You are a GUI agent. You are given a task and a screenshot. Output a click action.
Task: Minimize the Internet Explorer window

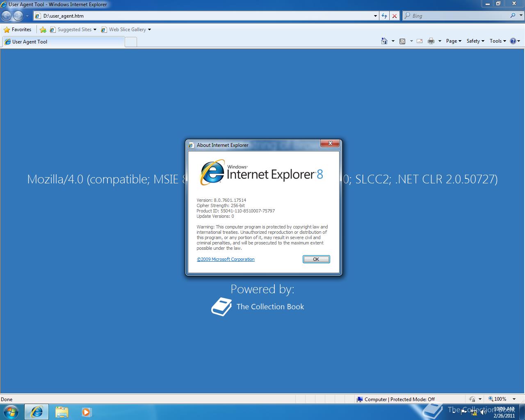(x=487, y=4)
